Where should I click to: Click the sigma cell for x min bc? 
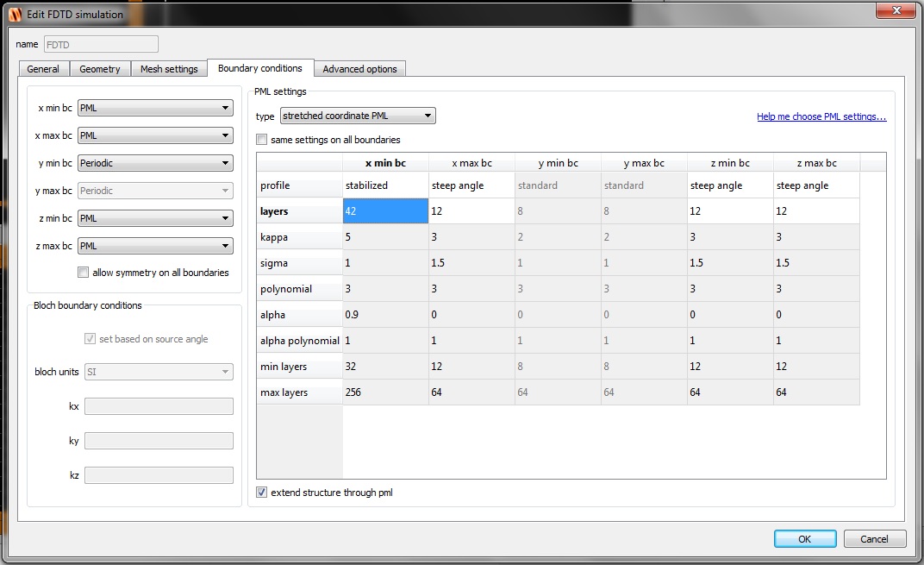click(x=385, y=262)
